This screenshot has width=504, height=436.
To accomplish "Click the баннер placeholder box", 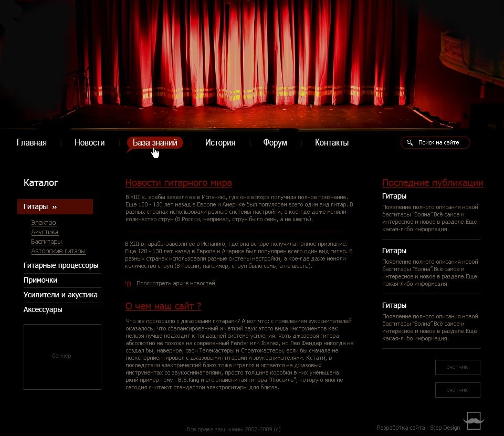I will [62, 357].
